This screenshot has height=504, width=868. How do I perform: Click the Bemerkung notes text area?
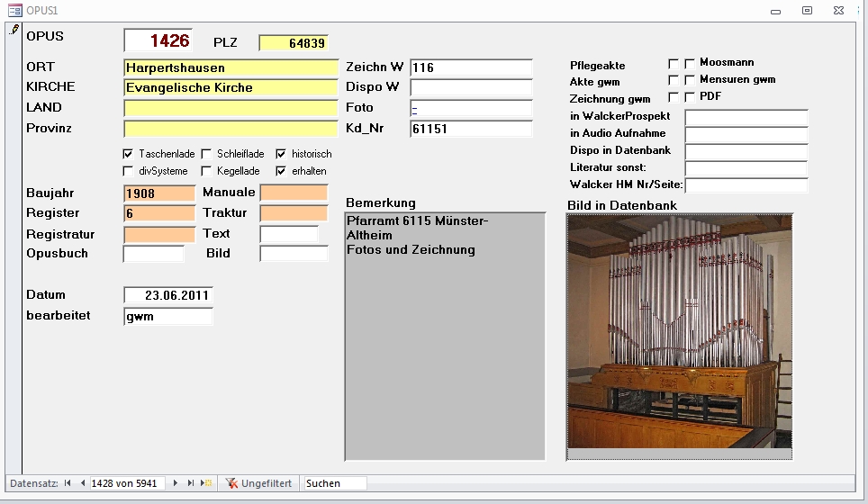(446, 336)
